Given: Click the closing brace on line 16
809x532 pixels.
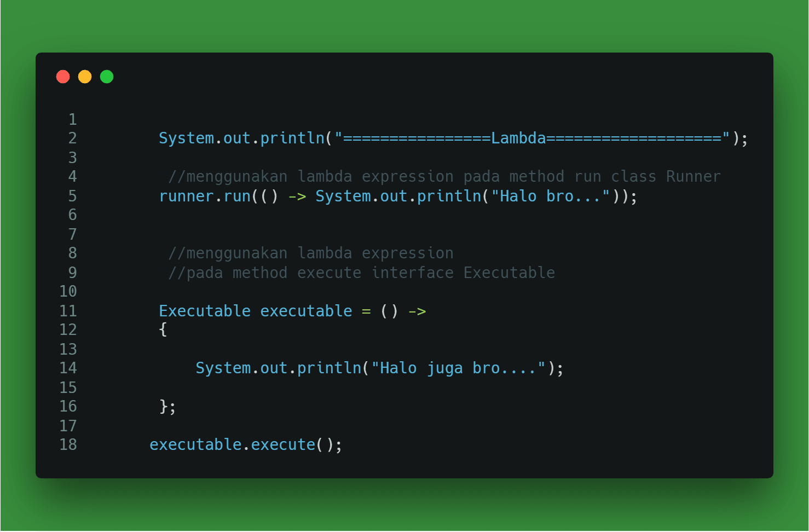Looking at the screenshot, I should click(x=163, y=406).
